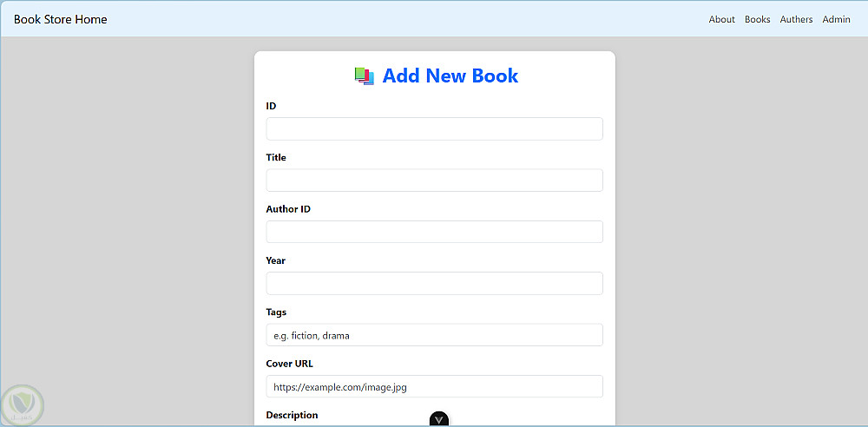This screenshot has width=868, height=427.
Task: Open the Authers nav link
Action: pyautogui.click(x=796, y=19)
